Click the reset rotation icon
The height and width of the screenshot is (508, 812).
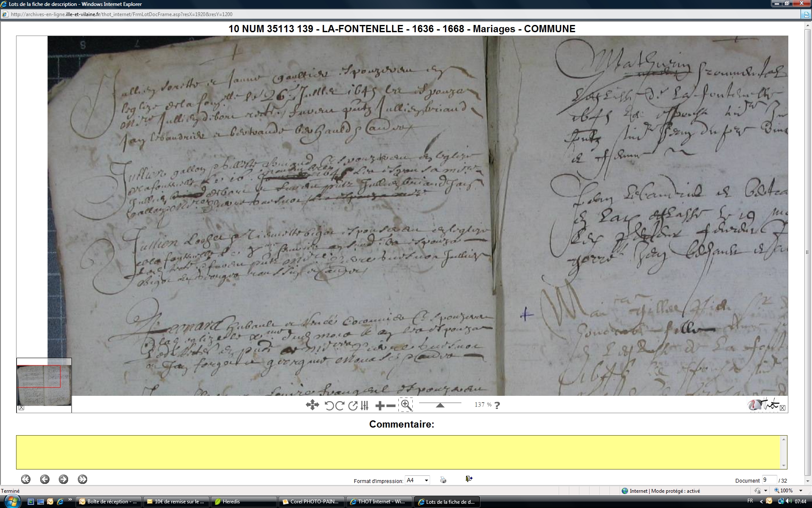point(353,406)
